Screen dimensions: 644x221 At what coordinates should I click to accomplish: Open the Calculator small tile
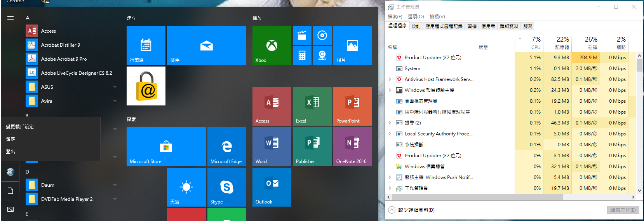pos(302,56)
